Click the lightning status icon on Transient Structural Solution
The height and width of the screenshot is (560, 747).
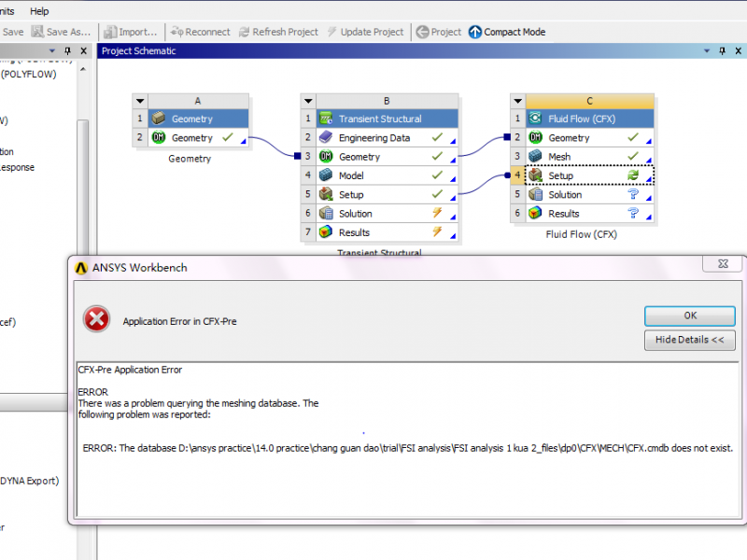(437, 213)
